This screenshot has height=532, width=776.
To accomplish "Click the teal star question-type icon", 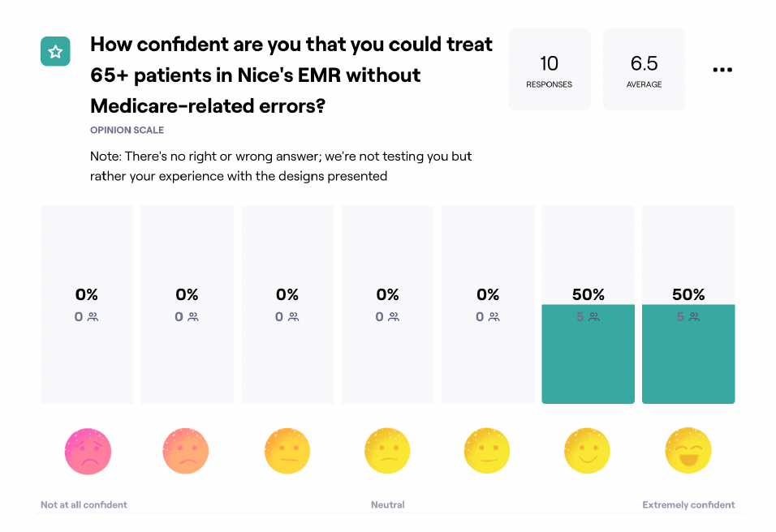I will (55, 51).
